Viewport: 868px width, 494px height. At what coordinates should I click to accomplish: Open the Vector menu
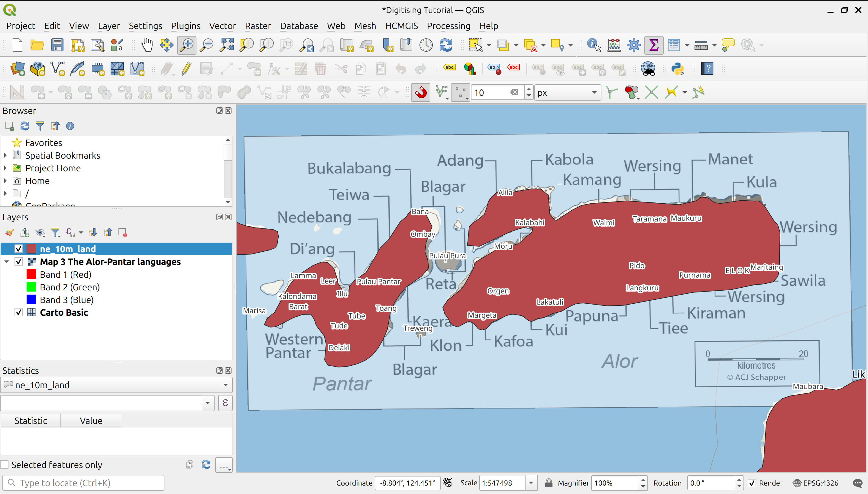click(222, 26)
